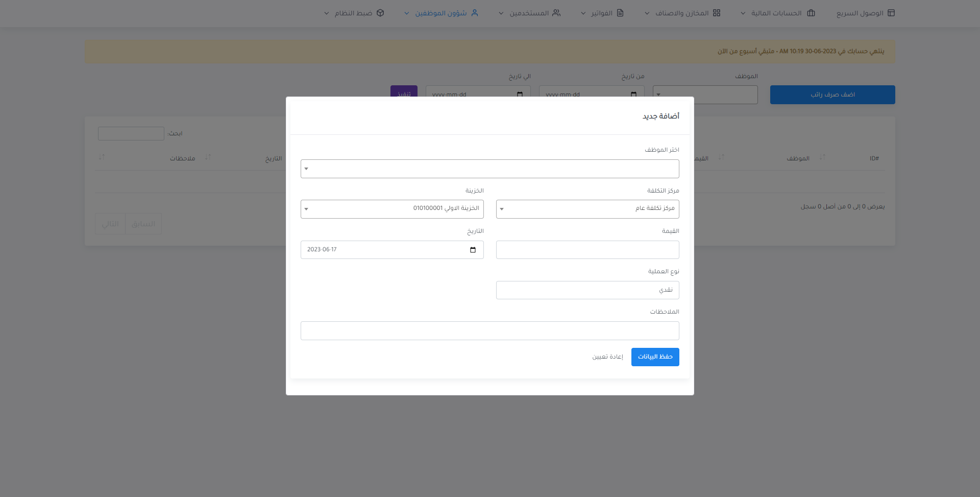Click the grid icon for المخازن والاصناف
The image size is (980, 497).
(717, 13)
